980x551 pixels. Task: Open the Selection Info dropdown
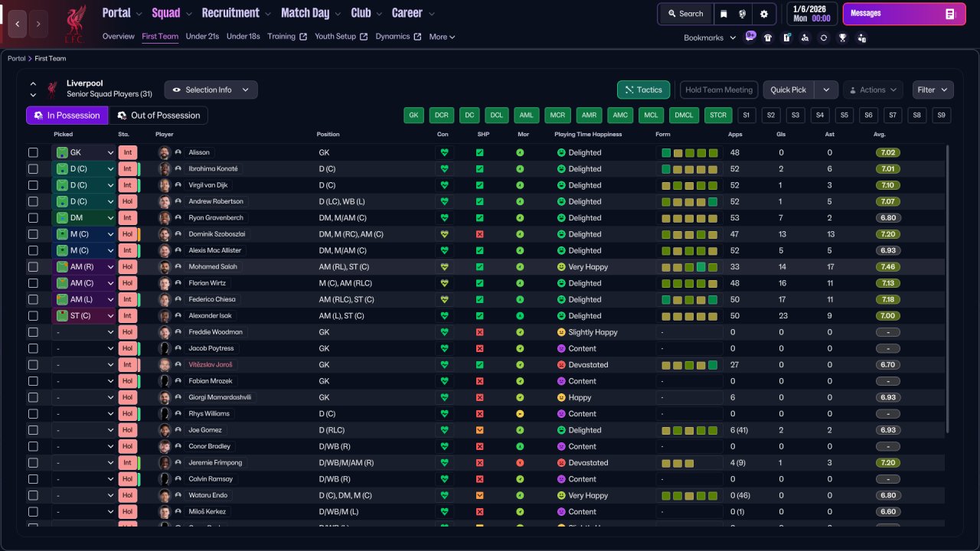[x=211, y=90]
